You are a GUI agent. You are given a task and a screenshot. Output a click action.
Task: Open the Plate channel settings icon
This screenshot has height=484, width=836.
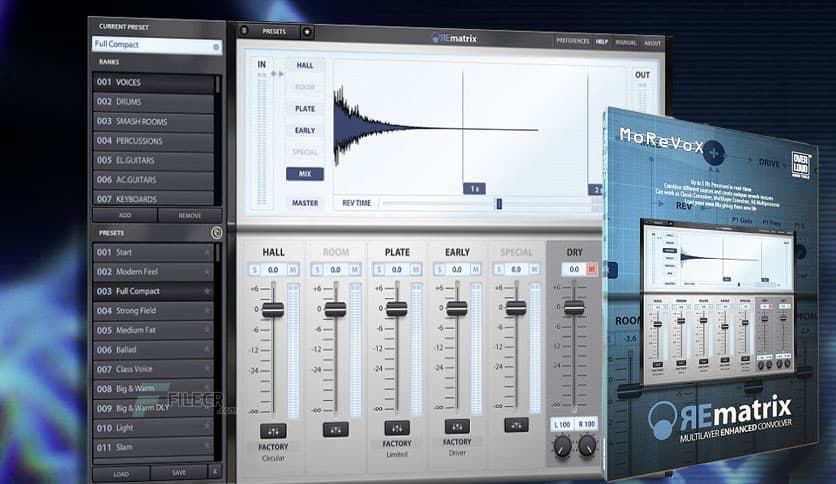(397, 427)
